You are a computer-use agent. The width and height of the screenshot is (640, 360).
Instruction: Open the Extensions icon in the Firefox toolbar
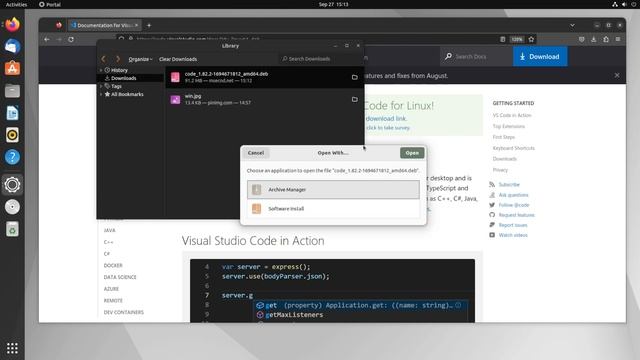[606, 39]
